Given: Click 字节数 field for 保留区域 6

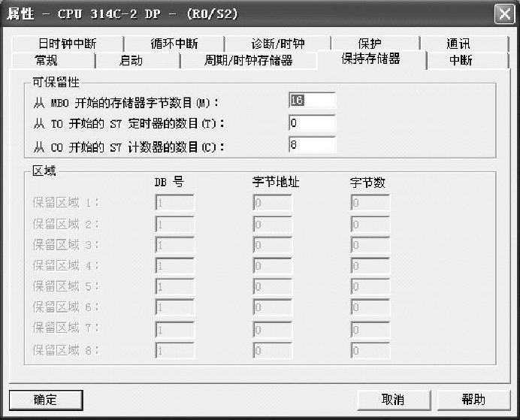Looking at the screenshot, I should tap(370, 307).
